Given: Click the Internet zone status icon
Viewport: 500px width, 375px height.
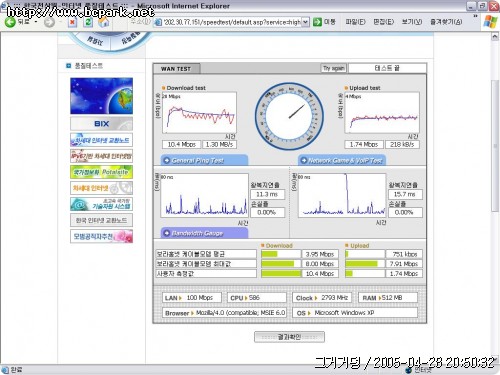Looking at the screenshot, I should (x=409, y=369).
